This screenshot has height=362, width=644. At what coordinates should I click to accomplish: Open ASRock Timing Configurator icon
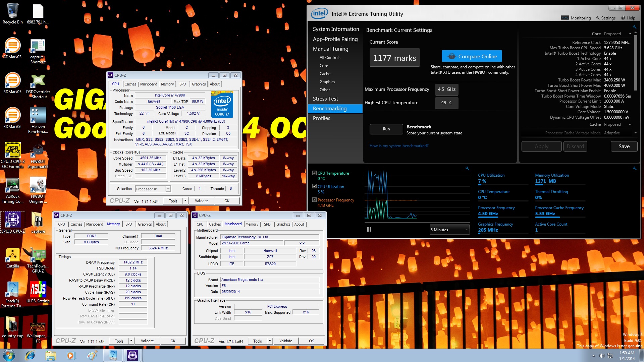coord(13,190)
